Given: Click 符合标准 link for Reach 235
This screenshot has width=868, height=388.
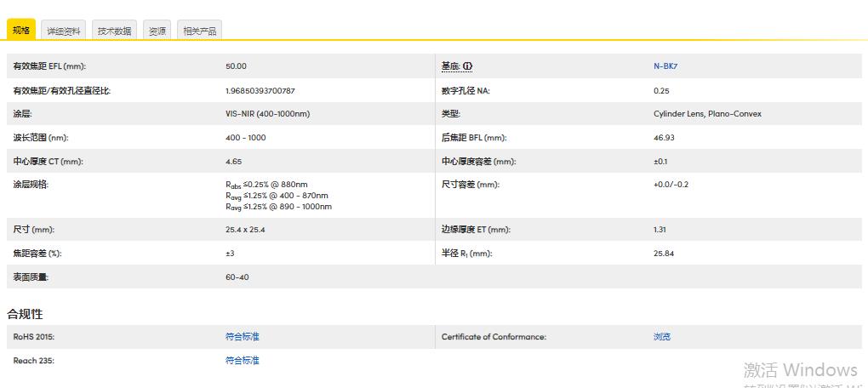Looking at the screenshot, I should click(x=243, y=361).
